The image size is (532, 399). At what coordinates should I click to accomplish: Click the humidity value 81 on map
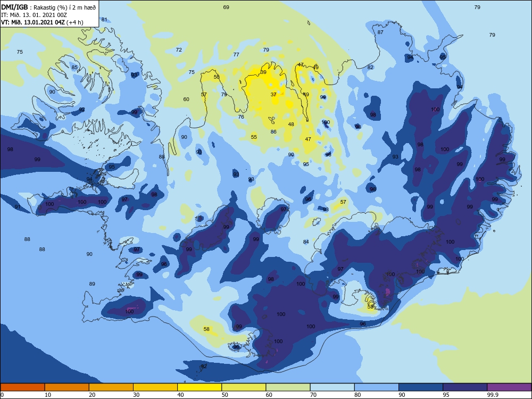click(104, 19)
